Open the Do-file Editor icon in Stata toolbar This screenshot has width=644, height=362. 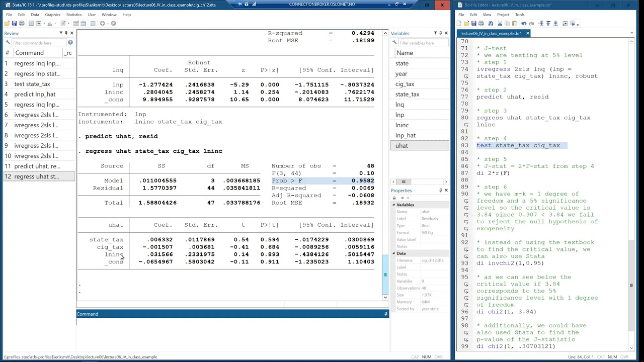tap(63, 23)
